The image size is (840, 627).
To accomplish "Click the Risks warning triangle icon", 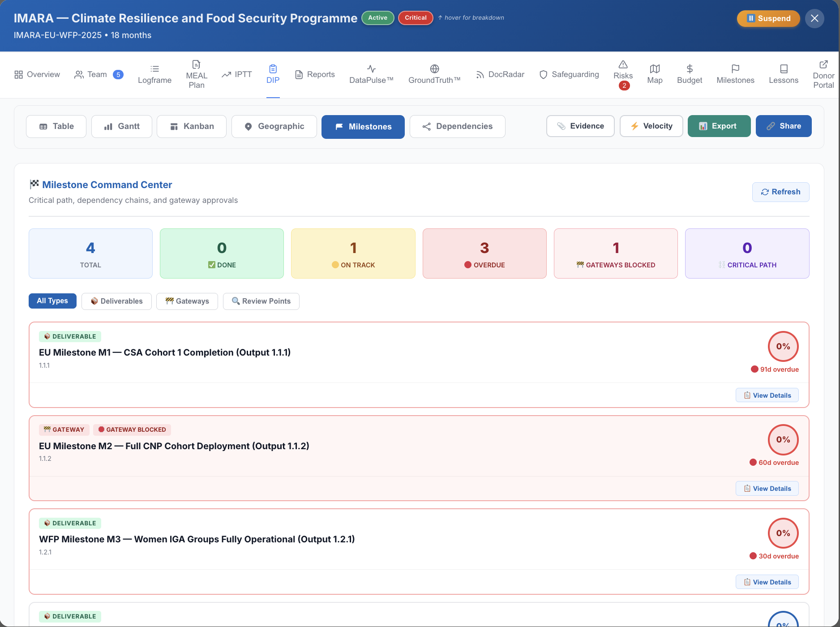I will point(623,64).
